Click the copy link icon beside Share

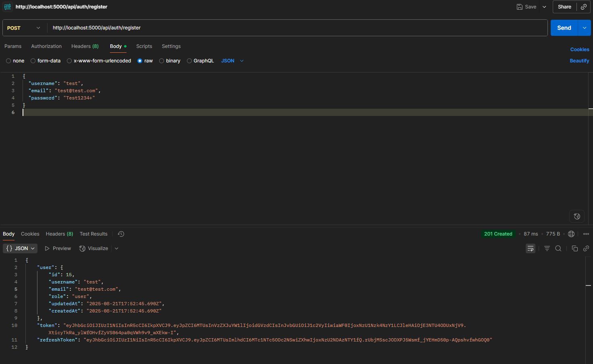point(583,7)
